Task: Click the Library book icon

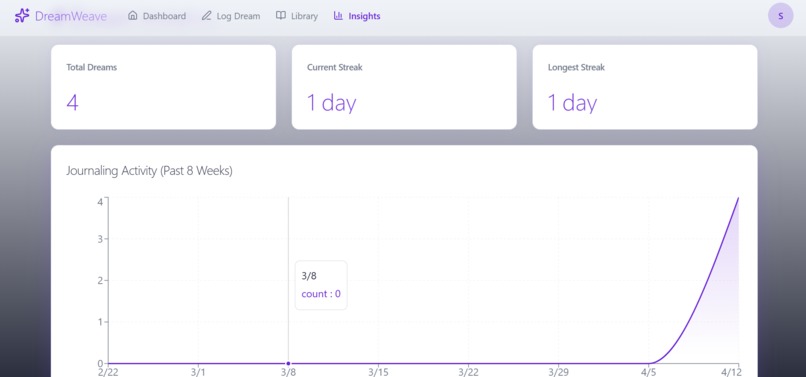Action: tap(281, 15)
